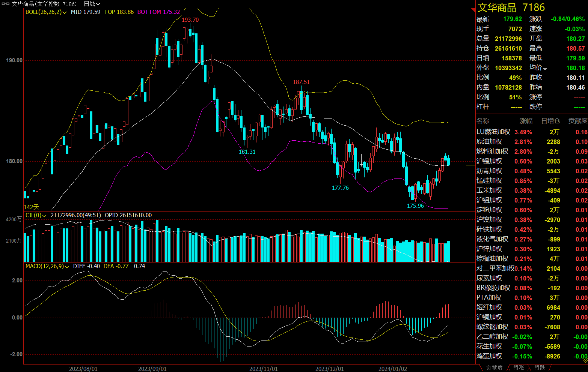588x372 pixels.
Task: Select the 锰硅加权 row
Action: pyautogui.click(x=532, y=181)
